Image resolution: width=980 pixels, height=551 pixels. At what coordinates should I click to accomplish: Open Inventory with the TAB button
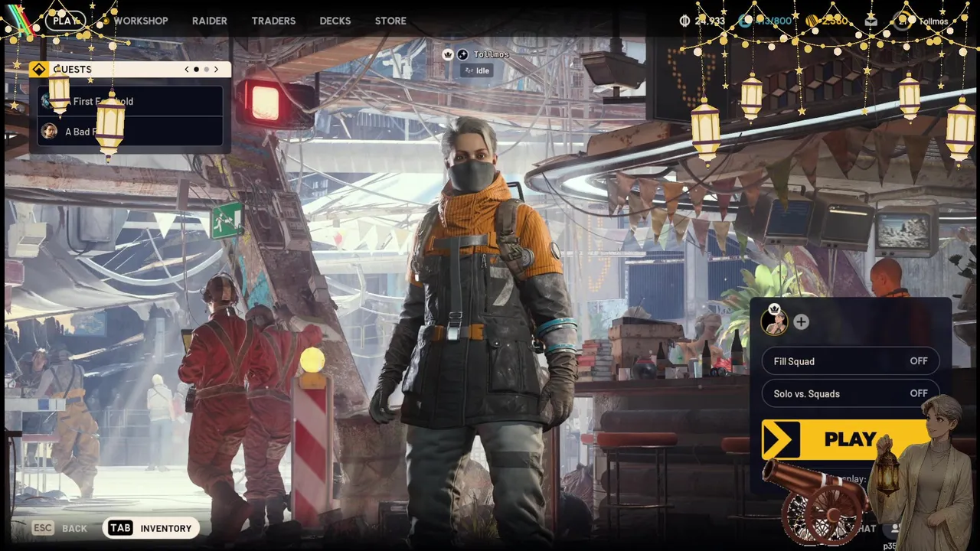151,528
